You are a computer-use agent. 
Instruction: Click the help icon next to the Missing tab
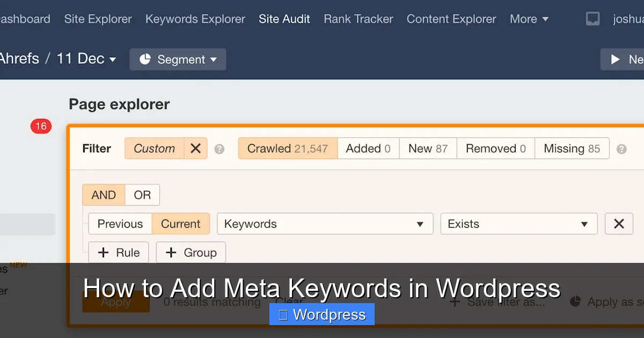tap(621, 149)
